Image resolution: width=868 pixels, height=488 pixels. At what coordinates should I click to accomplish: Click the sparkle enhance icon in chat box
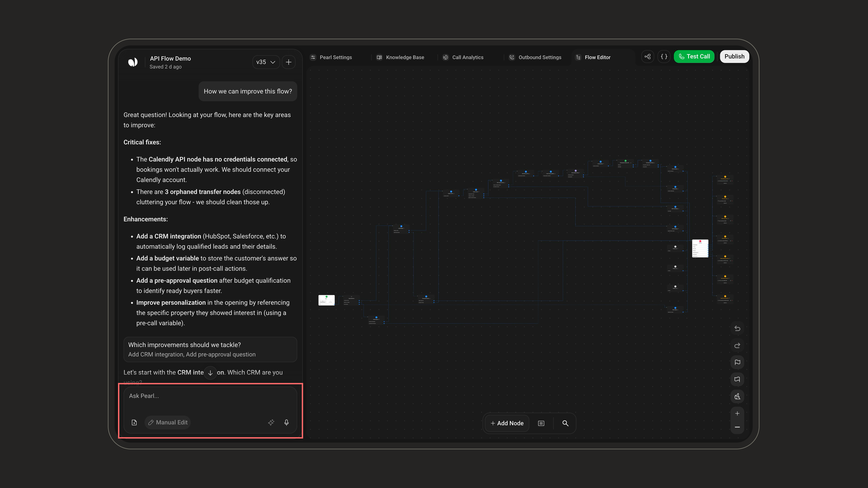(271, 422)
